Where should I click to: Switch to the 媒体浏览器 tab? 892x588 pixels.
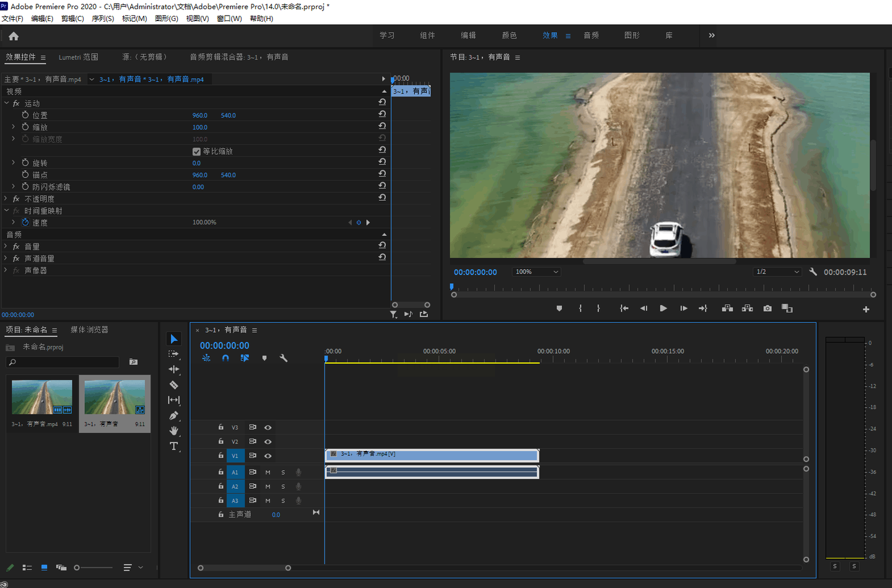[89, 330]
